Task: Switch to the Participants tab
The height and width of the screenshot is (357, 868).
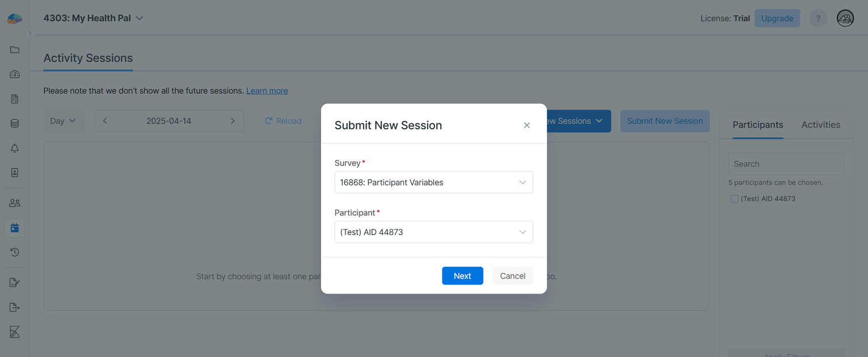Action: tap(757, 124)
